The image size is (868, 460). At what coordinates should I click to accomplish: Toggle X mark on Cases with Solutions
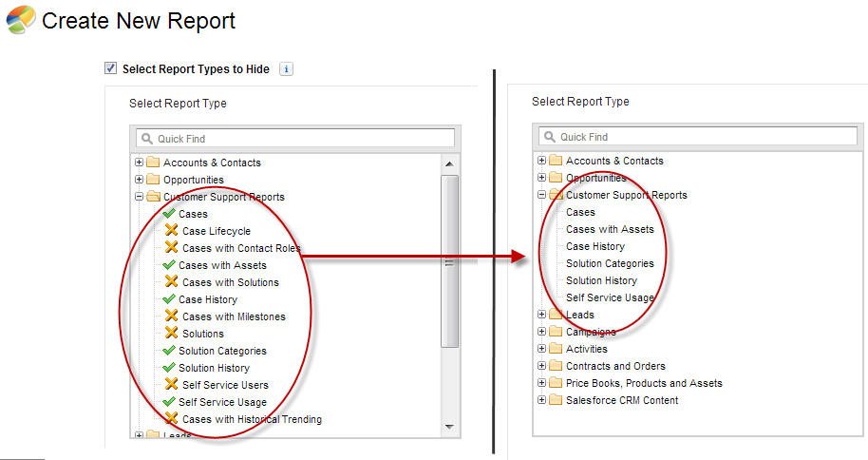click(172, 281)
